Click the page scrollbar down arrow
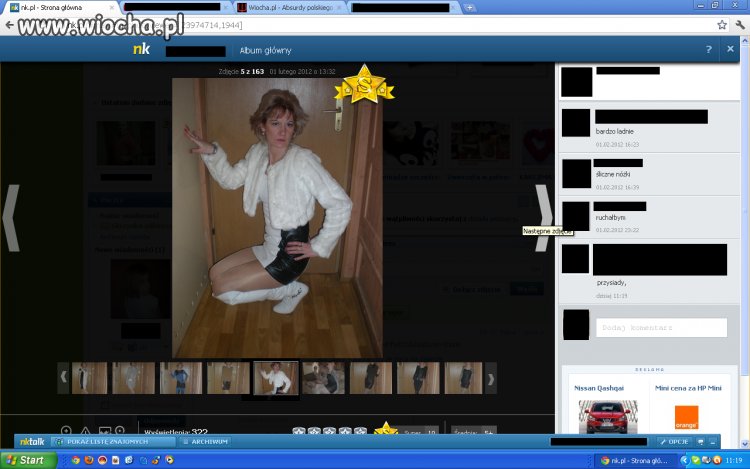Image resolution: width=750 pixels, height=469 pixels. pos(745,444)
